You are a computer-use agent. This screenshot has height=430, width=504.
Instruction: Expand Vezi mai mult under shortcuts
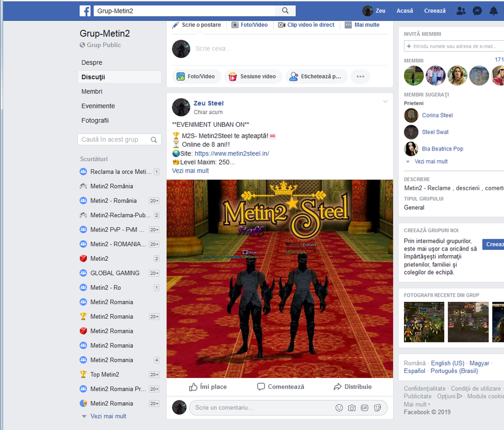(108, 416)
